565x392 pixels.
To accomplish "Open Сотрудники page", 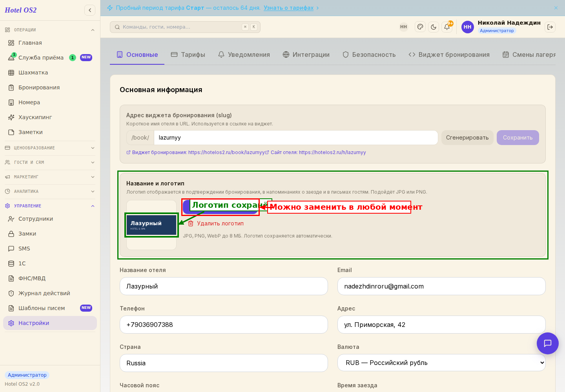I will 50,219.
